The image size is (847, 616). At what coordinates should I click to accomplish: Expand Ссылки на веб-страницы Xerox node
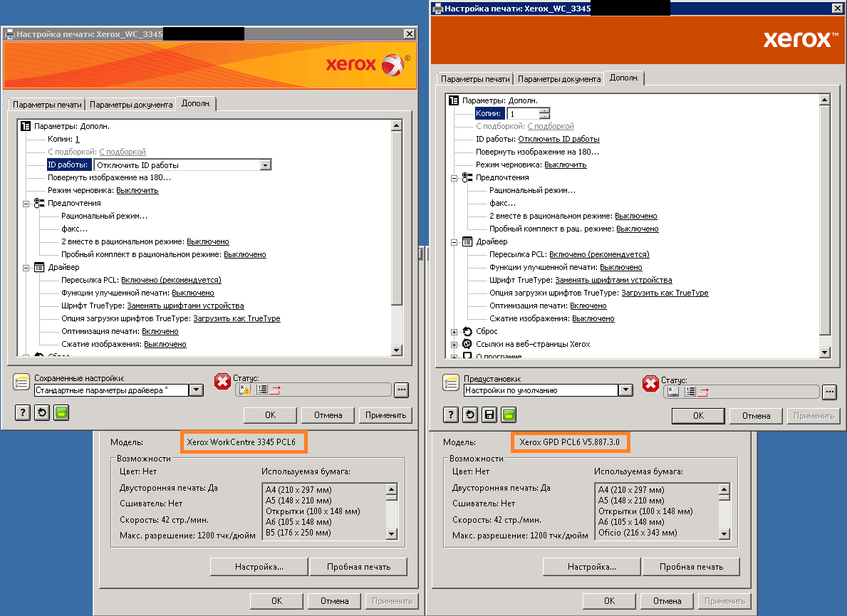coord(454,345)
